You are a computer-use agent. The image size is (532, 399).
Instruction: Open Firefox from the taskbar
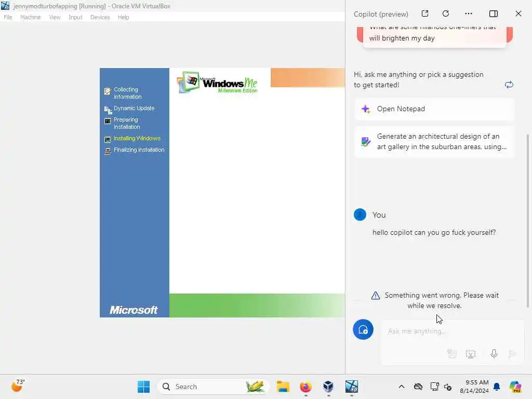pyautogui.click(x=305, y=387)
